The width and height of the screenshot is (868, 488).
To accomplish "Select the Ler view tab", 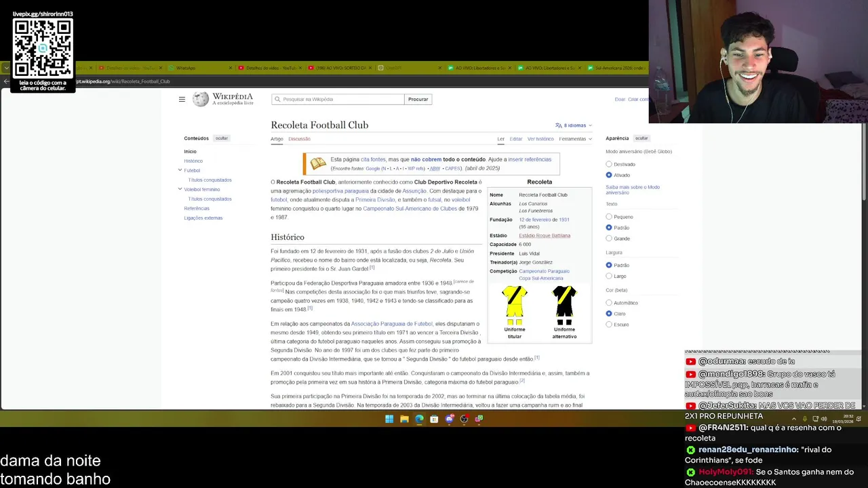I will 500,139.
